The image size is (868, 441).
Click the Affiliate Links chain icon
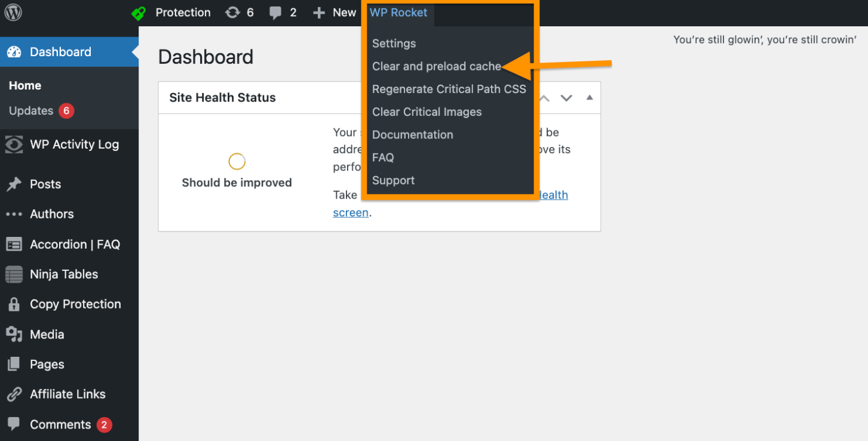coord(14,394)
